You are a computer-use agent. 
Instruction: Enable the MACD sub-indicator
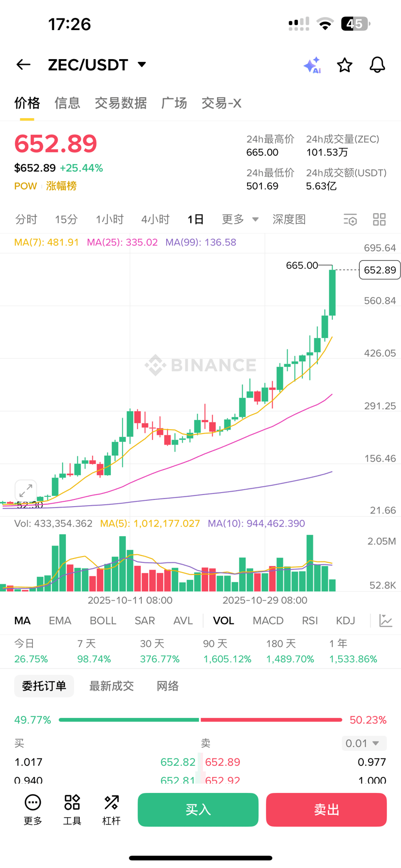[268, 620]
